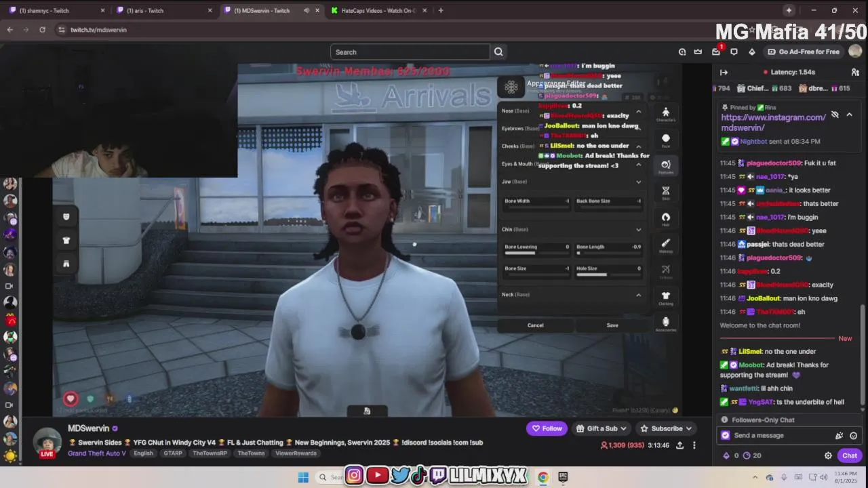Open the pinned Instagram link
The height and width of the screenshot is (488, 868).
pos(773,123)
